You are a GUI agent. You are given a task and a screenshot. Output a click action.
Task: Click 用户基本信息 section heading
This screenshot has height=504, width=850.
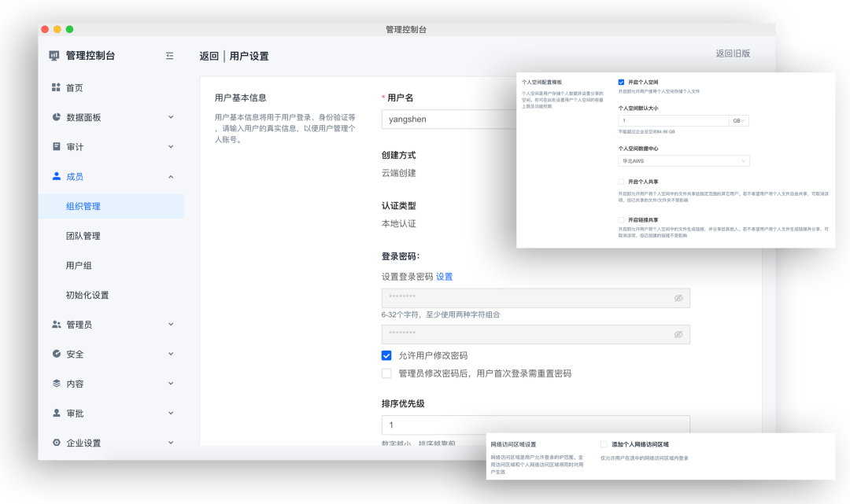240,98
